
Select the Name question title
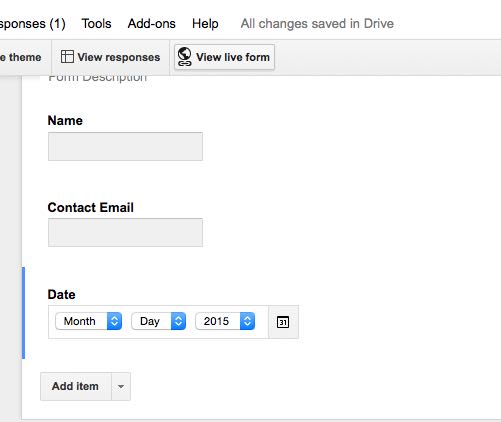click(65, 120)
